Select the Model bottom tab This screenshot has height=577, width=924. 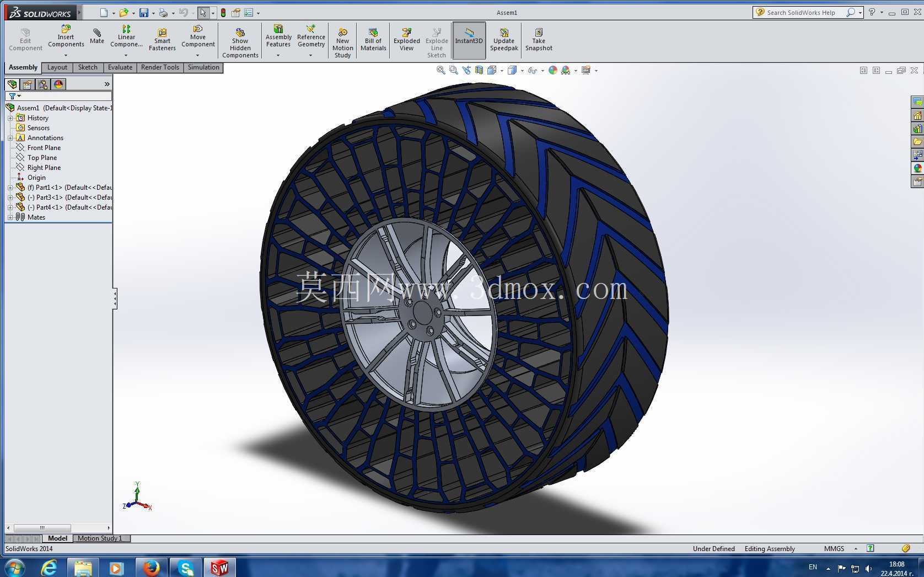(57, 538)
